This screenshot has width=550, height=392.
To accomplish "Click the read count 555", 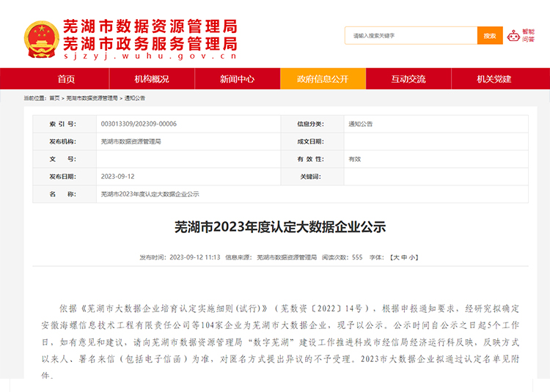I will click(357, 257).
